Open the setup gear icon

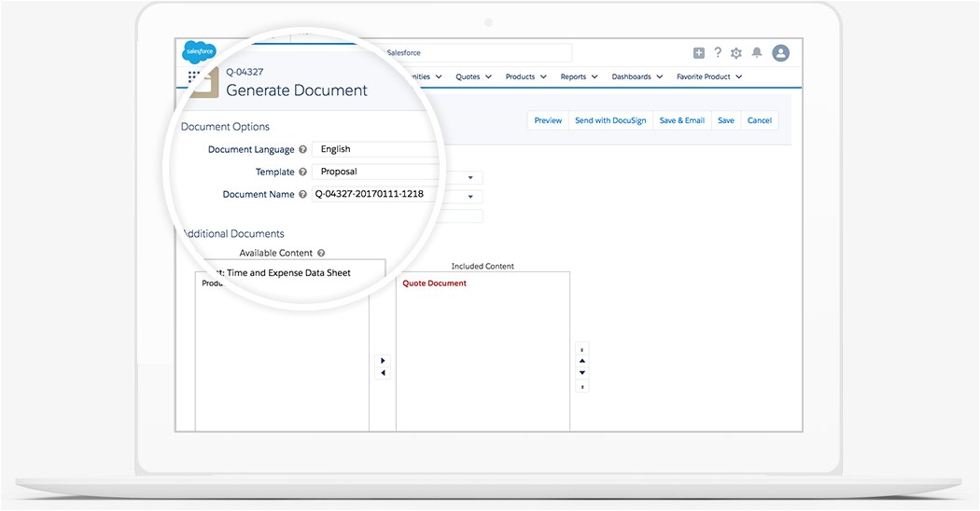coord(736,53)
